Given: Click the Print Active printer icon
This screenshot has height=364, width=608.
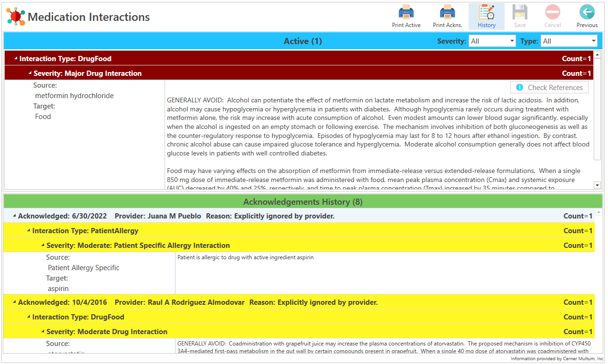Looking at the screenshot, I should click(x=406, y=12).
